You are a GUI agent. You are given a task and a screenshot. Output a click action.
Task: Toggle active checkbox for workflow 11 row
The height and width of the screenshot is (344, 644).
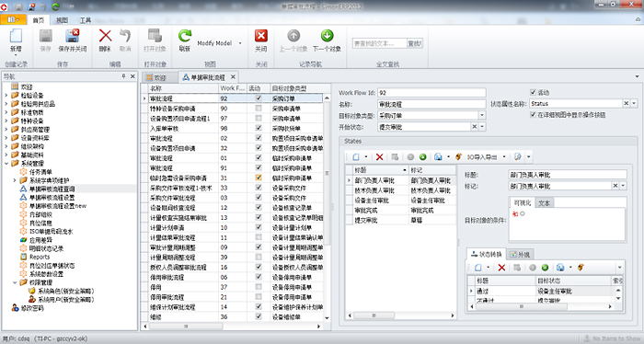tap(259, 237)
